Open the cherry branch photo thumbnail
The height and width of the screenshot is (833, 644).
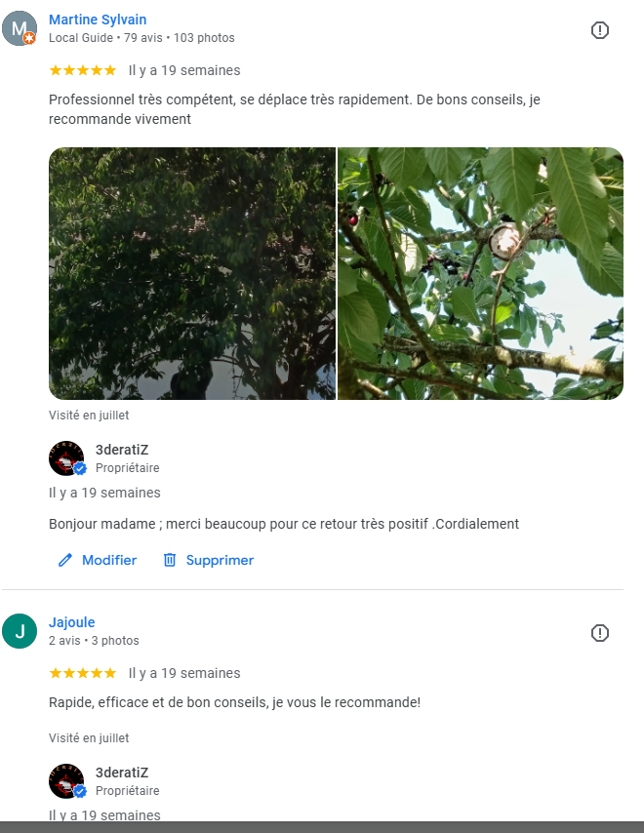pyautogui.click(x=480, y=273)
